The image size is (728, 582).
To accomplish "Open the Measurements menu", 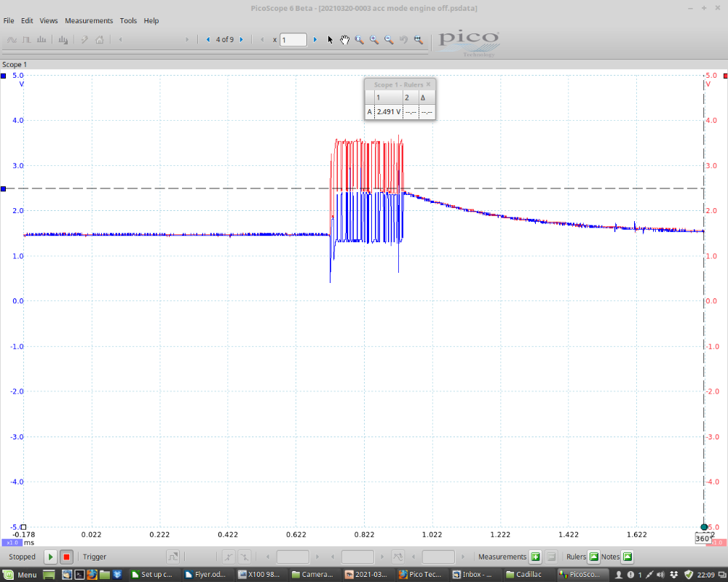I will pos(89,21).
